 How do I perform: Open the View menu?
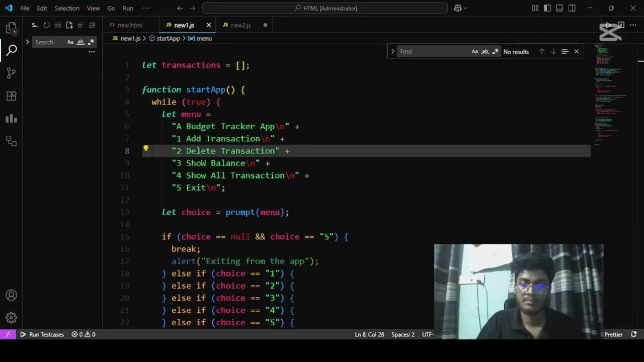click(93, 8)
